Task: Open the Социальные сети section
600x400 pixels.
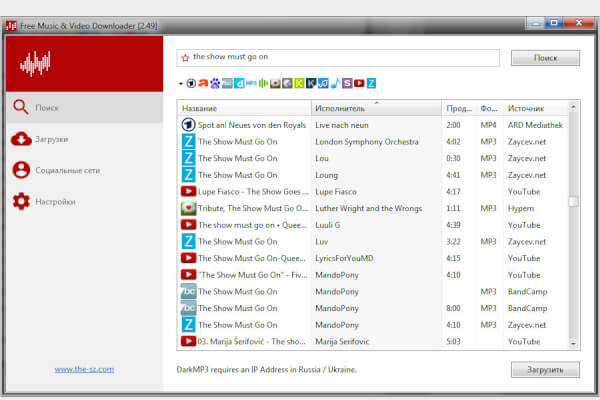Action: (85, 170)
